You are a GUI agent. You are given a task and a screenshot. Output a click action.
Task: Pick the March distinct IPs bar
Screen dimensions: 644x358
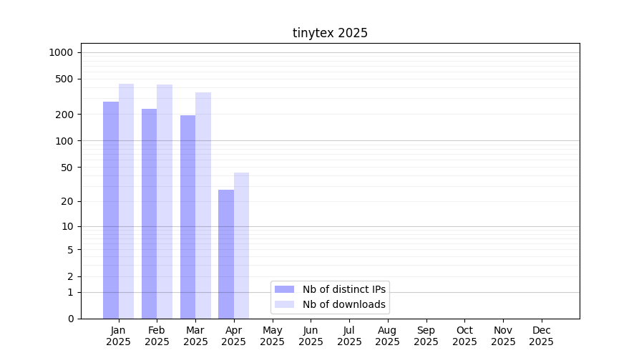tap(187, 217)
